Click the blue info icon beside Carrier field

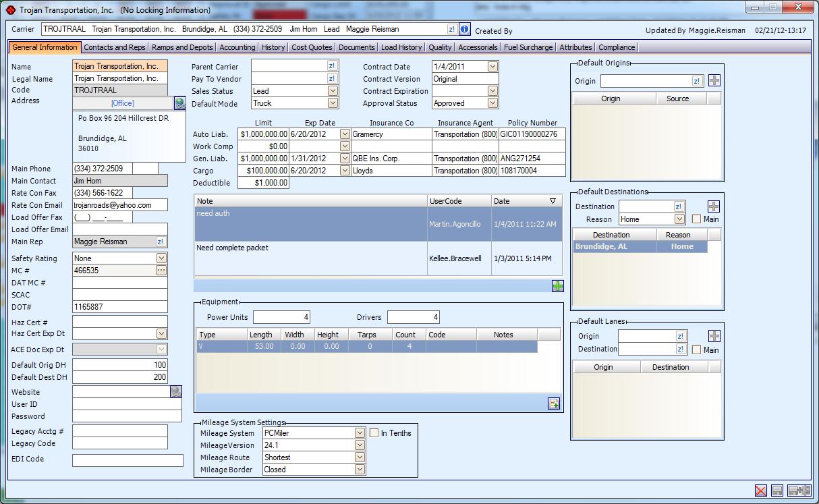[x=464, y=30]
